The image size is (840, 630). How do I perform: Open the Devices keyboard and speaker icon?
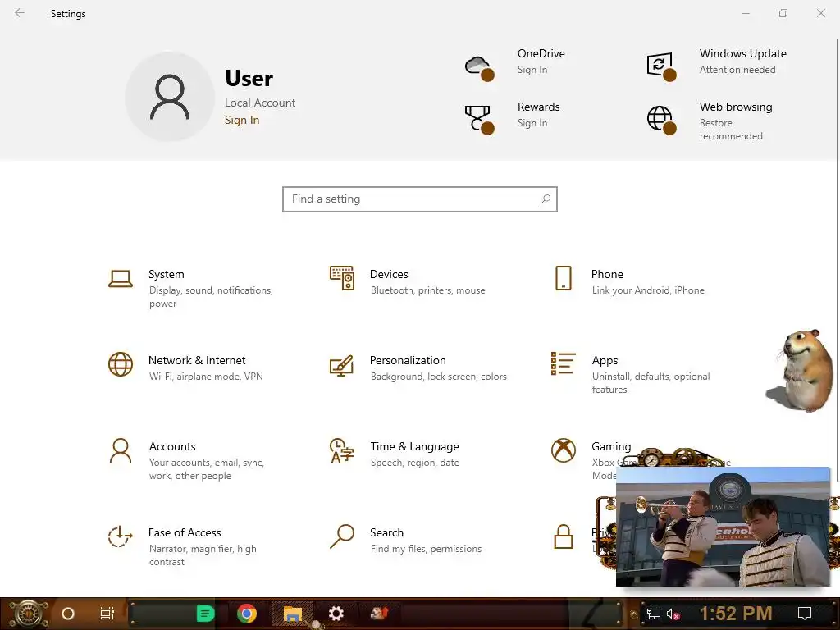point(342,278)
